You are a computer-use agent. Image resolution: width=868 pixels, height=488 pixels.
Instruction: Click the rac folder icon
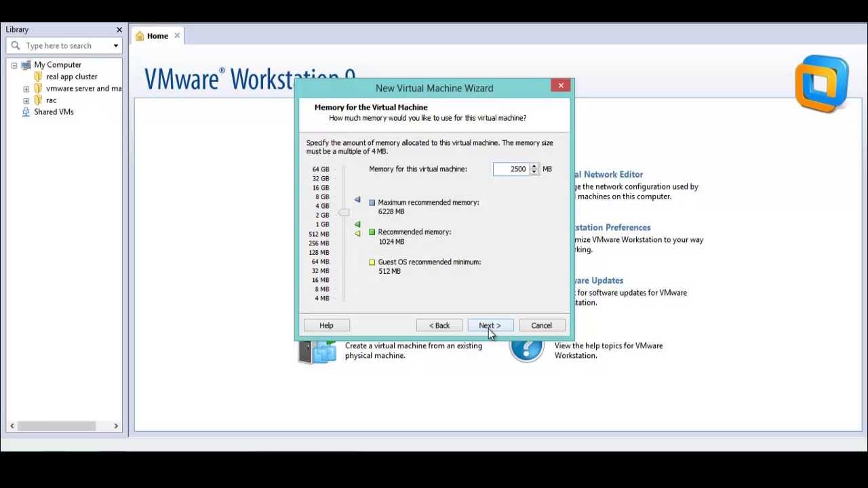[x=38, y=100]
